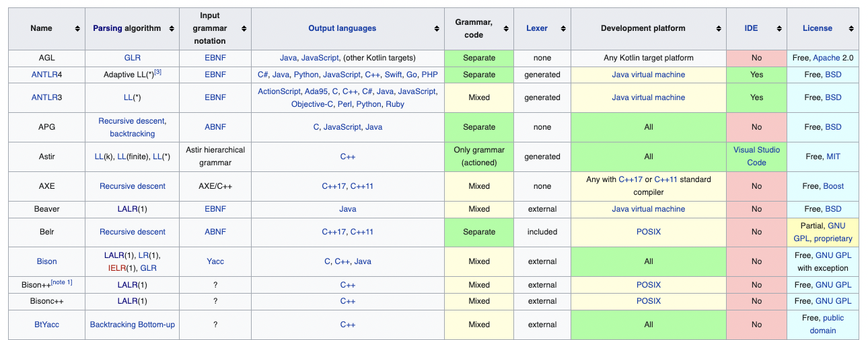Open LALR link in Beaver row
The height and width of the screenshot is (340, 868).
click(127, 209)
